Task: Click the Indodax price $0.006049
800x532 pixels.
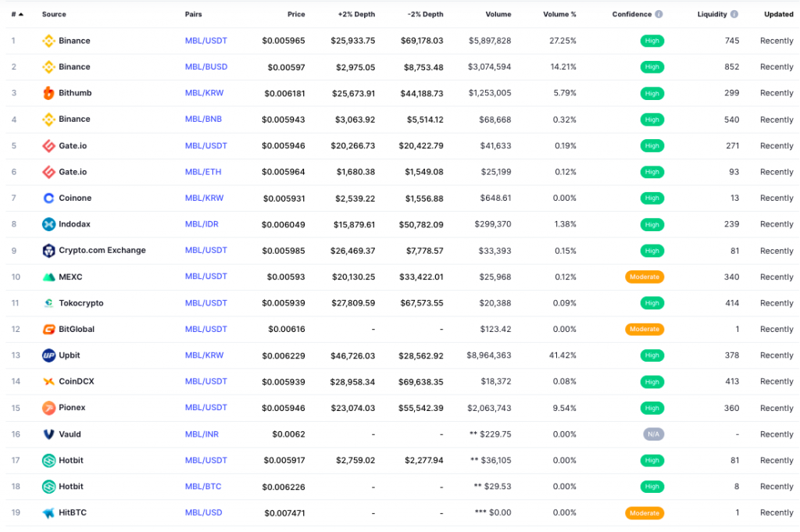Action: click(283, 224)
